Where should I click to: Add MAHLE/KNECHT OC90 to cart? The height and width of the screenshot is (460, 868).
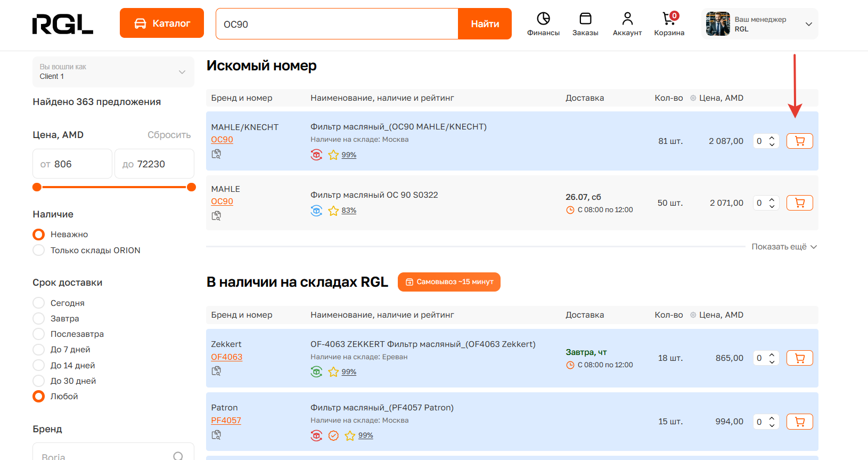point(799,141)
